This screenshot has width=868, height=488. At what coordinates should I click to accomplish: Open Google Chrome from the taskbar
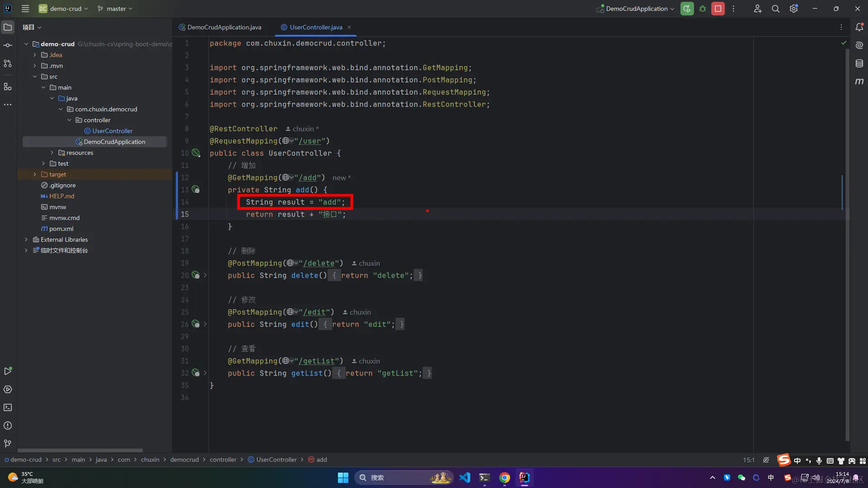tap(505, 478)
